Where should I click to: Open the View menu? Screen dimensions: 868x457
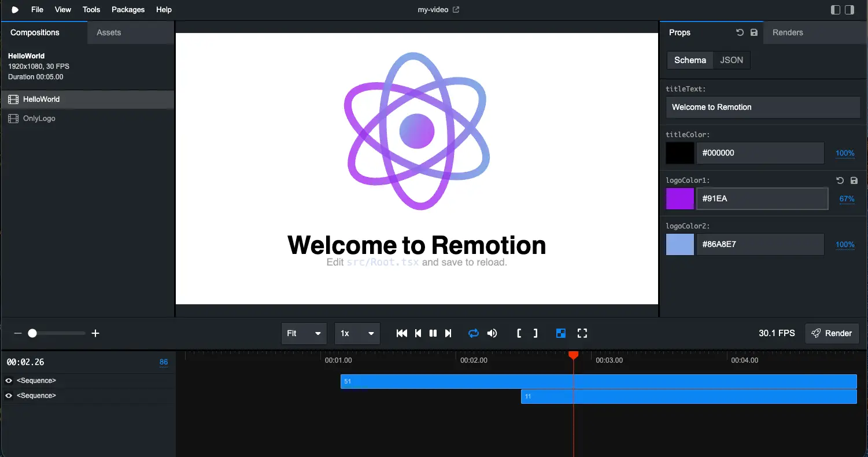(x=63, y=10)
